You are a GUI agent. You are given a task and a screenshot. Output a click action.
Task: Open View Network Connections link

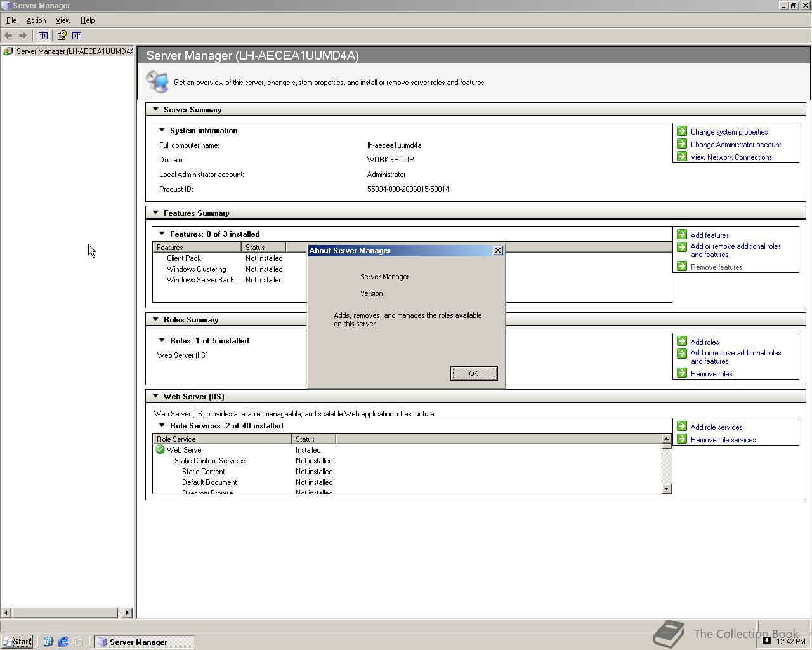pos(731,157)
